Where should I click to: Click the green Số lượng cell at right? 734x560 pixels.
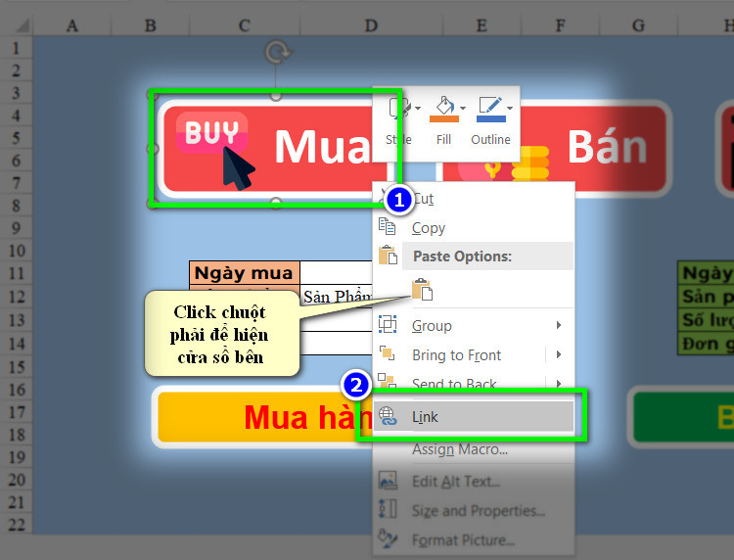706,319
